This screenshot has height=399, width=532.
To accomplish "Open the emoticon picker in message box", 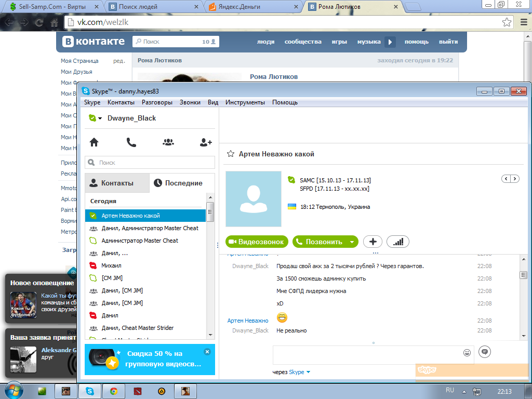I will [x=467, y=353].
